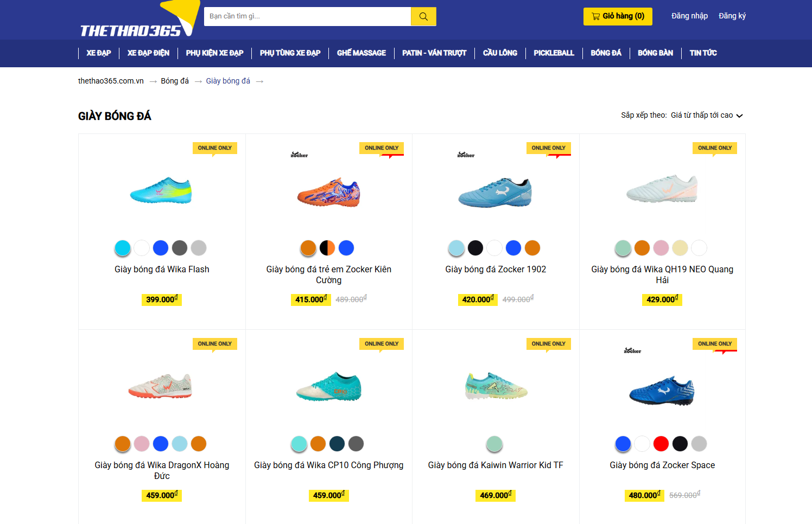Viewport: 812px width, 524px height.
Task: Open the XE ĐẠP menu
Action: (x=99, y=53)
